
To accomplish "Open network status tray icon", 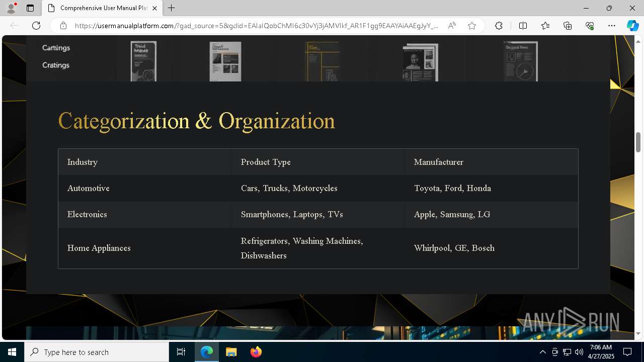I will 567,352.
